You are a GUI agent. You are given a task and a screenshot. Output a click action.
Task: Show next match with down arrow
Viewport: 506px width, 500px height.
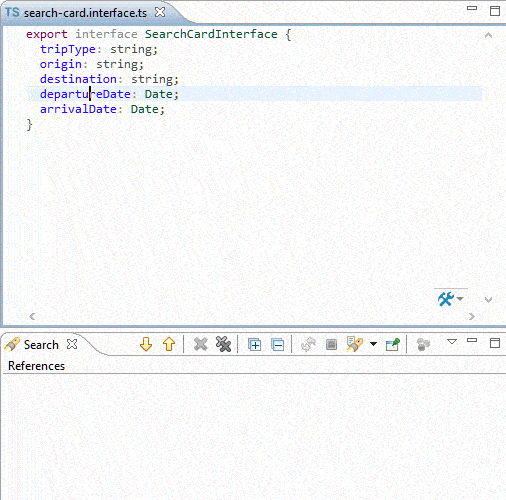tap(146, 344)
